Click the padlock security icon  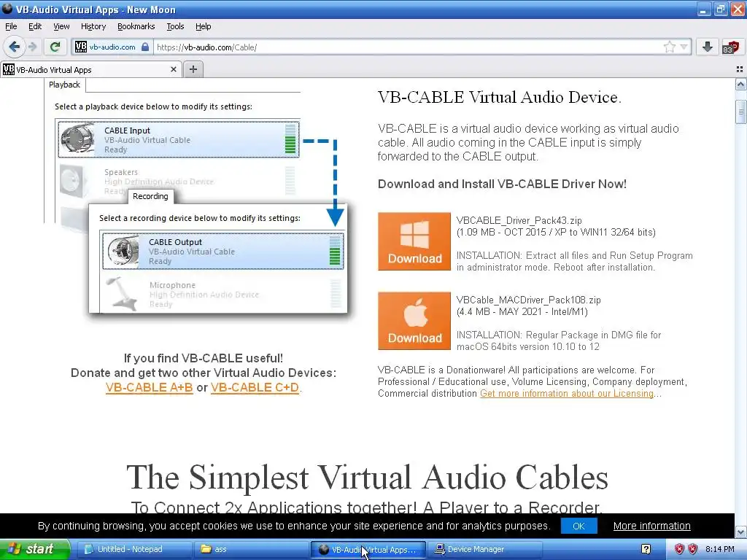[x=145, y=47]
